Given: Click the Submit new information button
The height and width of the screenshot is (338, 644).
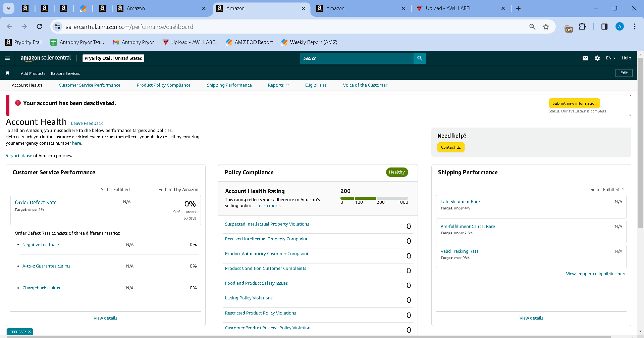Looking at the screenshot, I should [x=574, y=103].
